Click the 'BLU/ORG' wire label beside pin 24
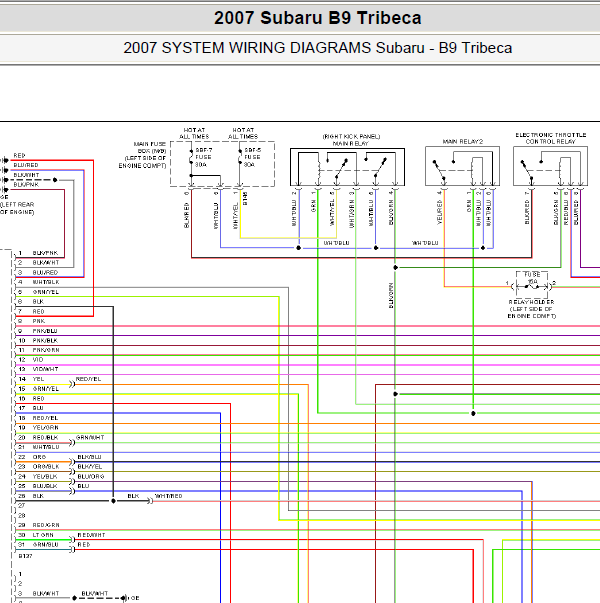 coord(91,476)
